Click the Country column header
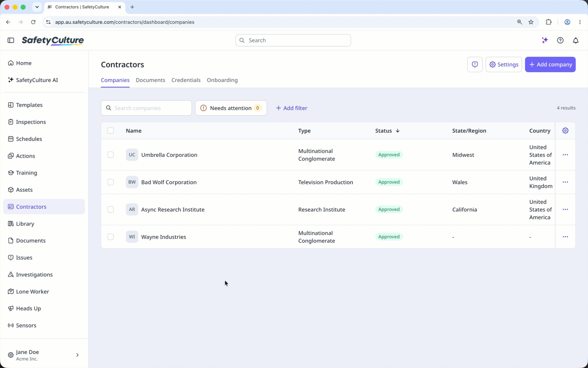This screenshot has width=588, height=368. (540, 131)
